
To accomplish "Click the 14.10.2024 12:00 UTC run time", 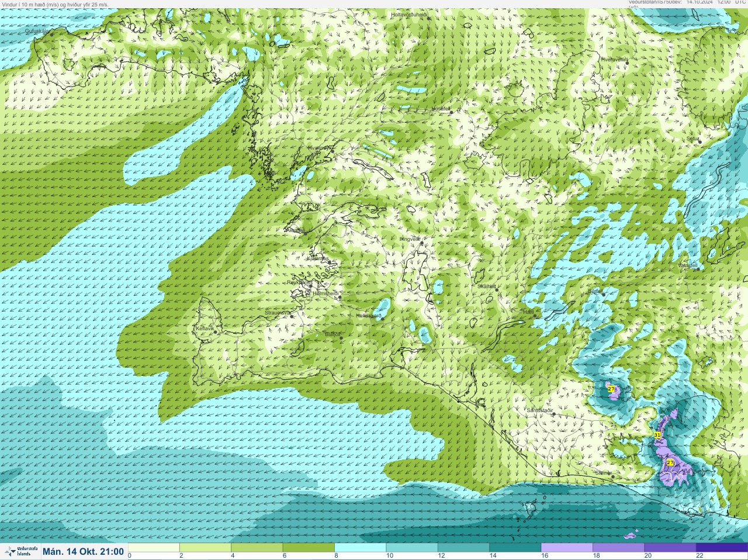I will 716,2.
